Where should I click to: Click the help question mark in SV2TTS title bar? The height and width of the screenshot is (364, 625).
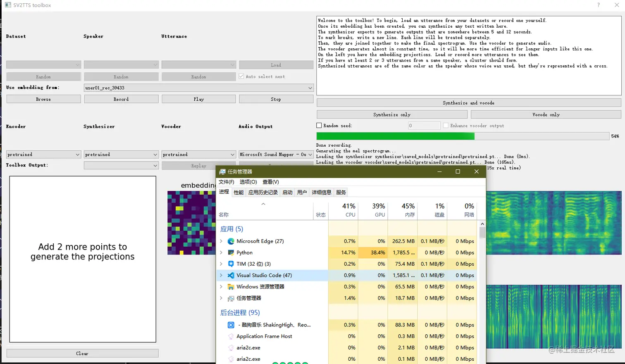click(598, 5)
